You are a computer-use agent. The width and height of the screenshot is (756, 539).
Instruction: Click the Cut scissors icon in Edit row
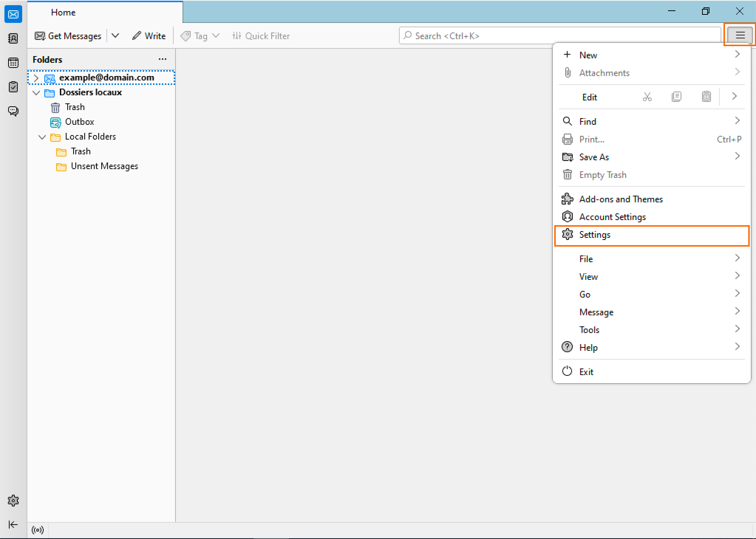[647, 97]
